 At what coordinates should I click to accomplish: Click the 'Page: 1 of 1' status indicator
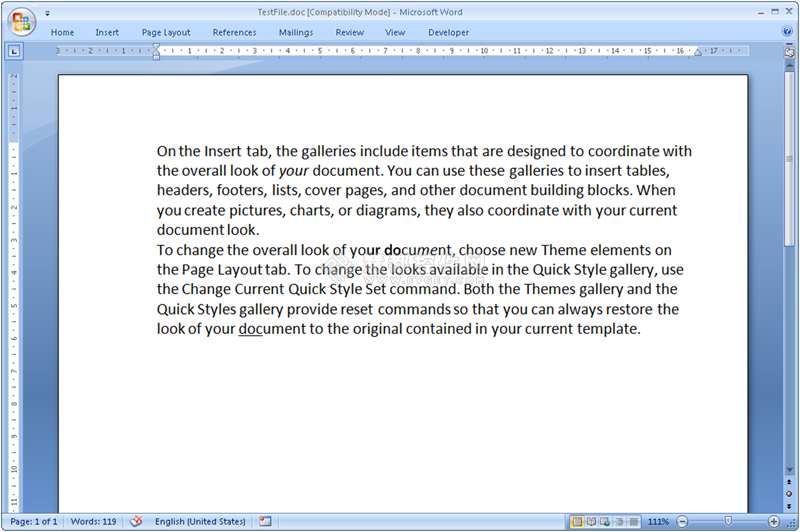click(34, 522)
